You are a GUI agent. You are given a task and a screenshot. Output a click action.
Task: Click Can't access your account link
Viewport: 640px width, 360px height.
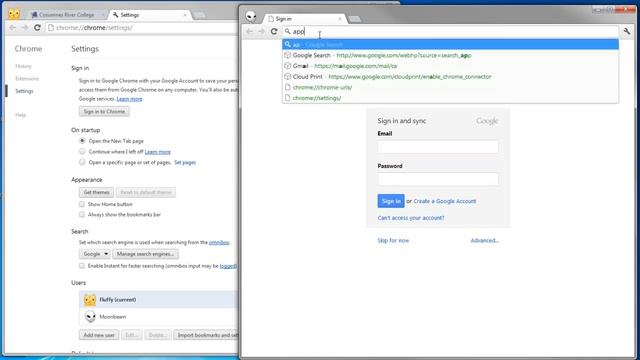(x=411, y=218)
